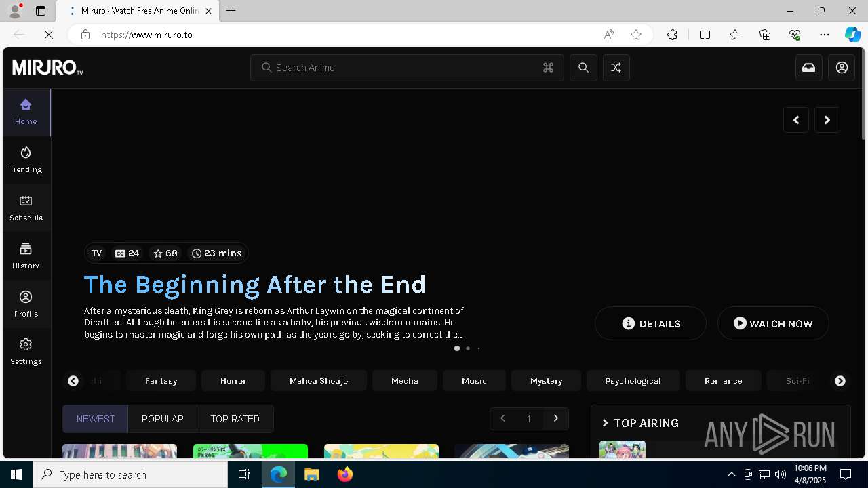Image resolution: width=868 pixels, height=488 pixels.
Task: Filter by Horror genre
Action: [x=233, y=381]
